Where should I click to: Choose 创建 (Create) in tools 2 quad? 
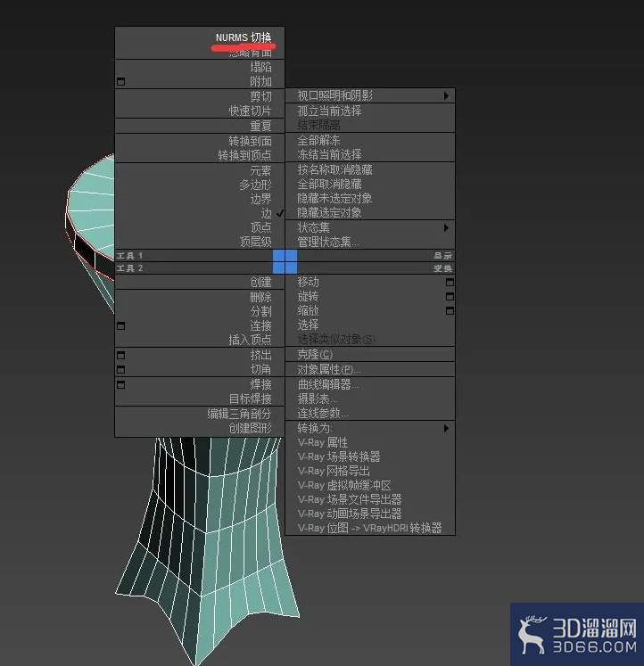click(260, 282)
